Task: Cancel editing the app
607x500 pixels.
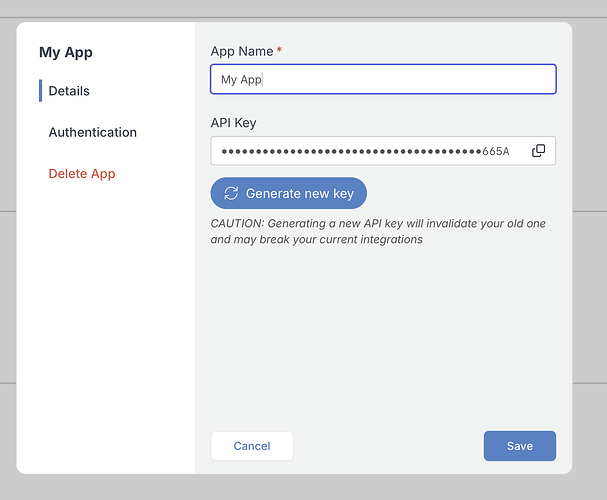Action: click(x=252, y=446)
